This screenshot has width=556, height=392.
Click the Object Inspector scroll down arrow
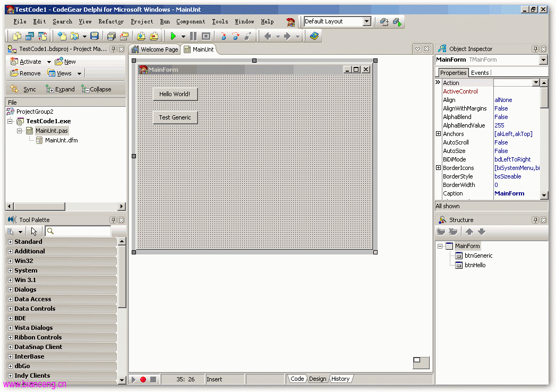[x=544, y=195]
